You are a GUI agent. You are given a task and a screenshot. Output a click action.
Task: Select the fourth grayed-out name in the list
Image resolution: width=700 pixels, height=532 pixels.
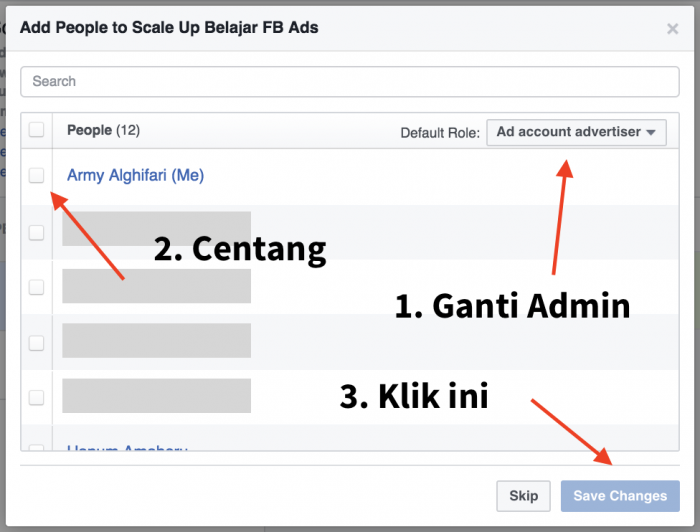[156, 396]
